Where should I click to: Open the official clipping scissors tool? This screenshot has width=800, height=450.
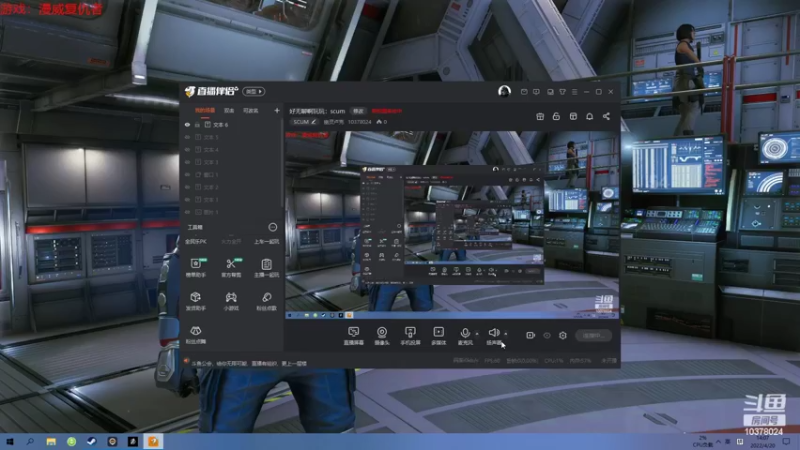231,267
